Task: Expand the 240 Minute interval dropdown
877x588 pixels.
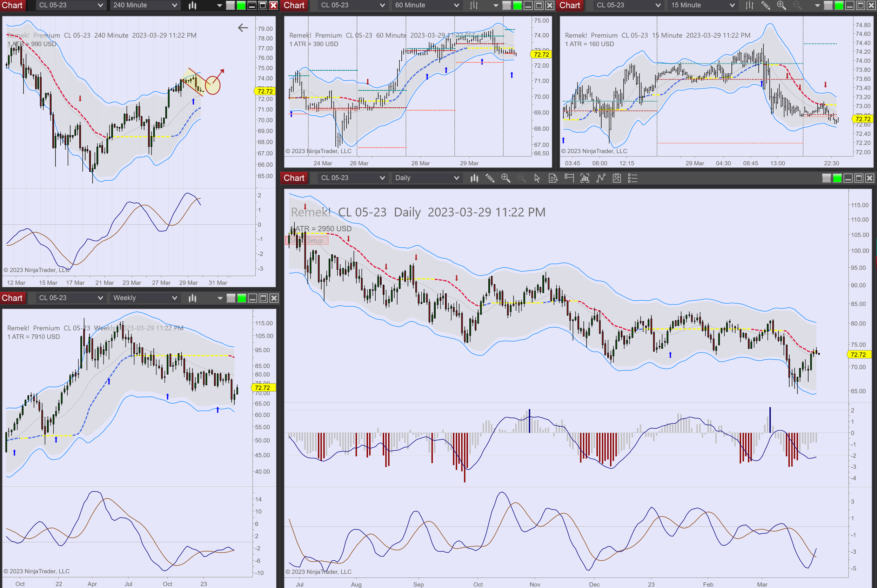Action: [x=145, y=5]
